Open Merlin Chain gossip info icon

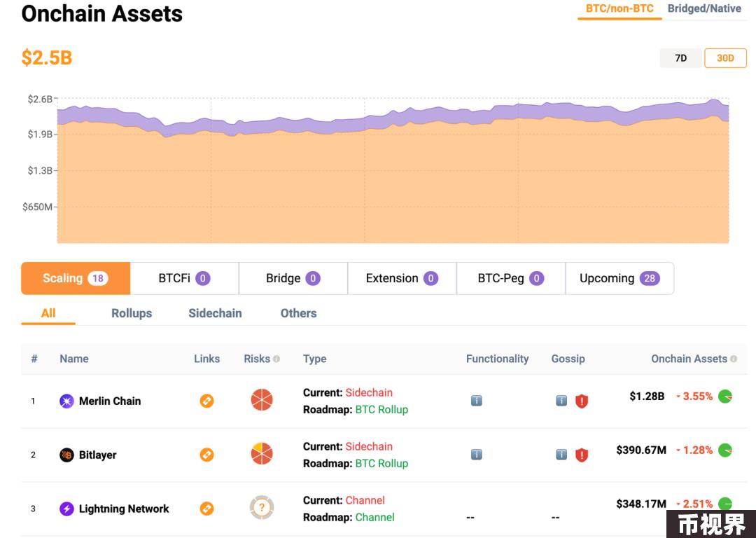(x=561, y=401)
